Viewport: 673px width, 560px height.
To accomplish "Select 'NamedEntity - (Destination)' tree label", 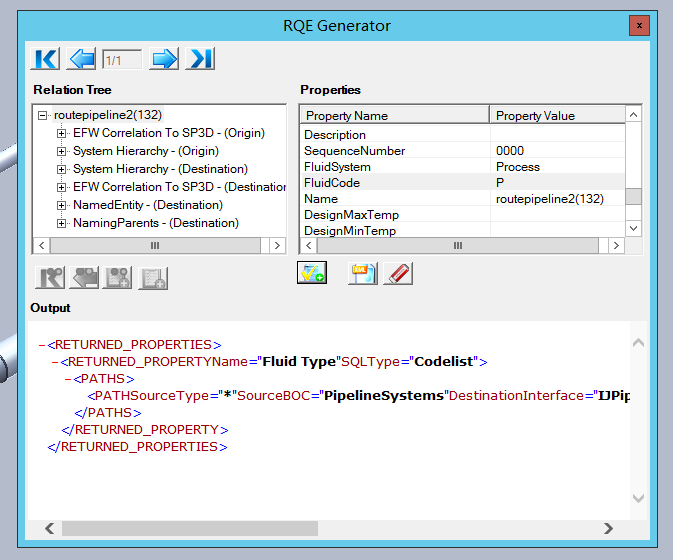I will point(148,205).
